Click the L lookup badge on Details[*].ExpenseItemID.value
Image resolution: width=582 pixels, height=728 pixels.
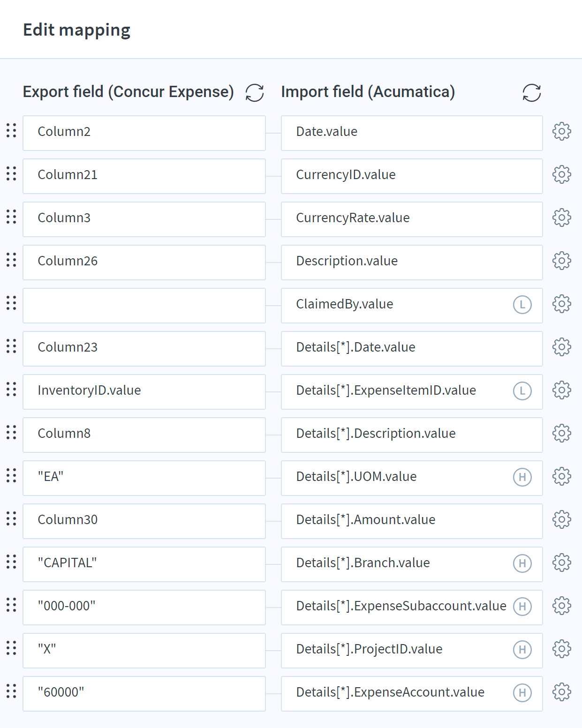pos(522,391)
